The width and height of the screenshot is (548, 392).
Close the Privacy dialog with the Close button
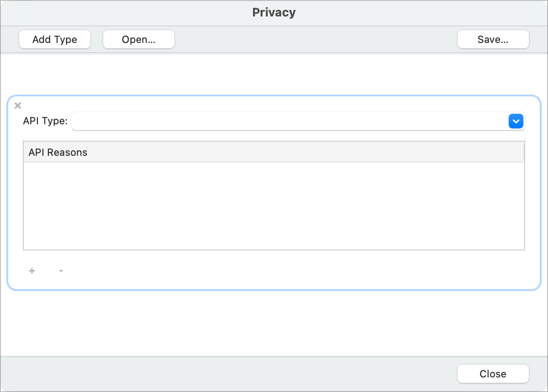tap(493, 374)
